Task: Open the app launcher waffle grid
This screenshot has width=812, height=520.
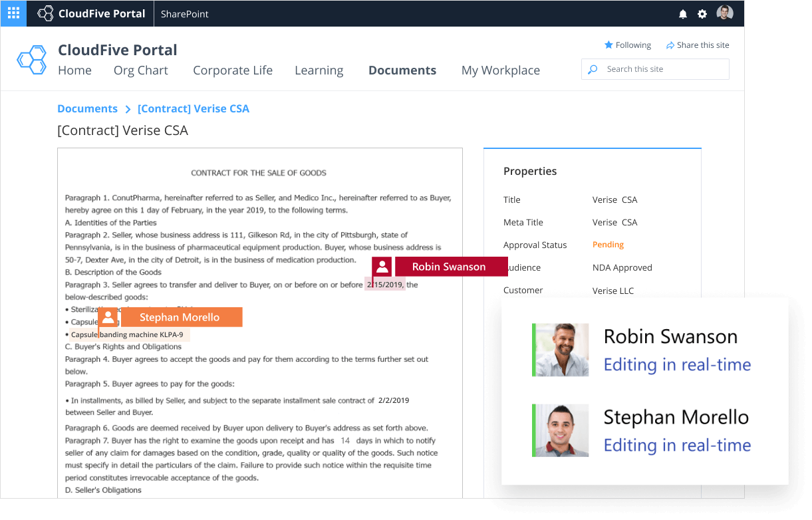Action: click(x=13, y=13)
